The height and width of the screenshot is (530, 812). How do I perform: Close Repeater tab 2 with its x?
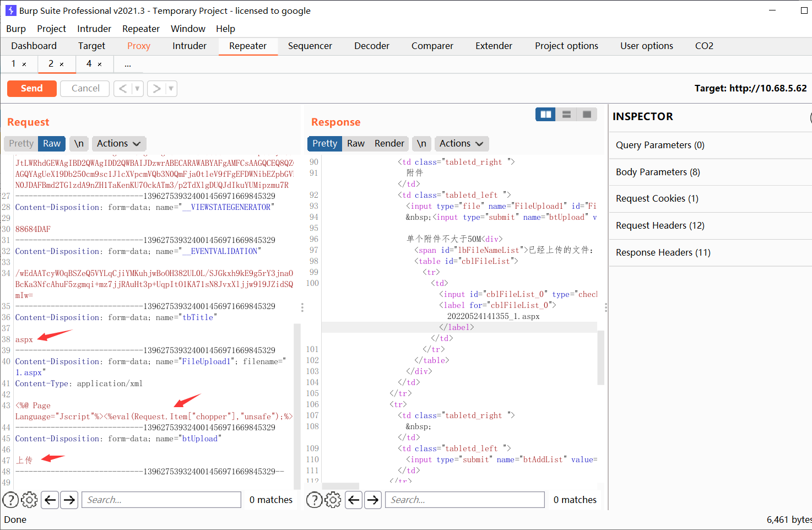[x=62, y=64]
